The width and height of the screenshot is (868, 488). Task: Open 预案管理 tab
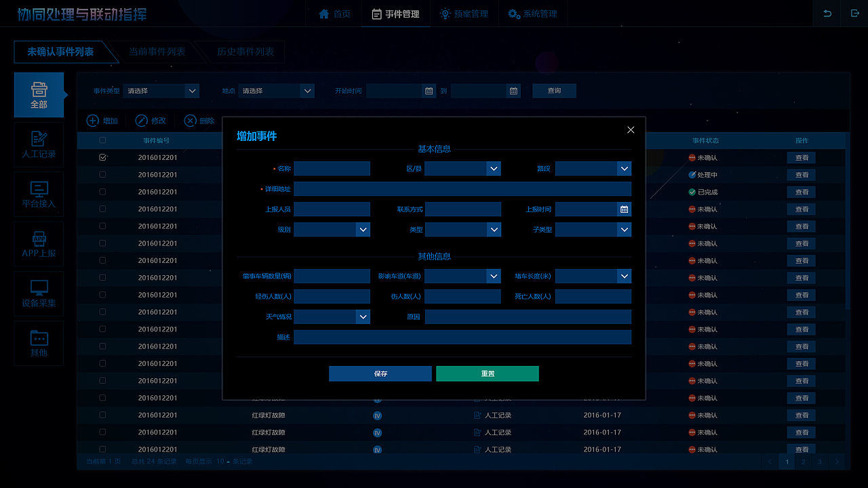pyautogui.click(x=465, y=14)
